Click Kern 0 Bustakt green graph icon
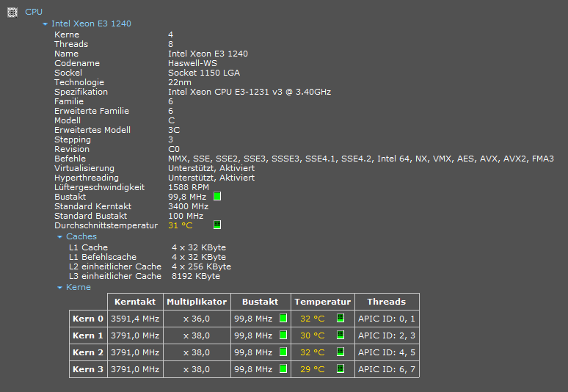Viewport: 568px width, 392px height. 283,318
